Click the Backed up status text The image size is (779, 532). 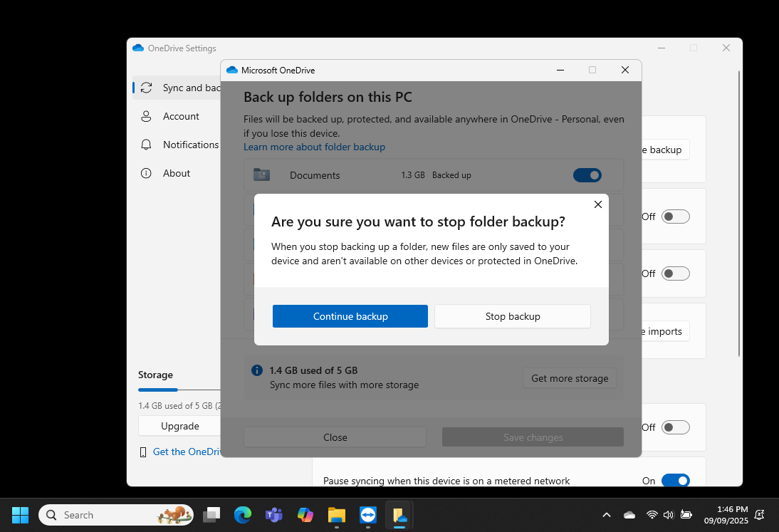[x=451, y=175]
